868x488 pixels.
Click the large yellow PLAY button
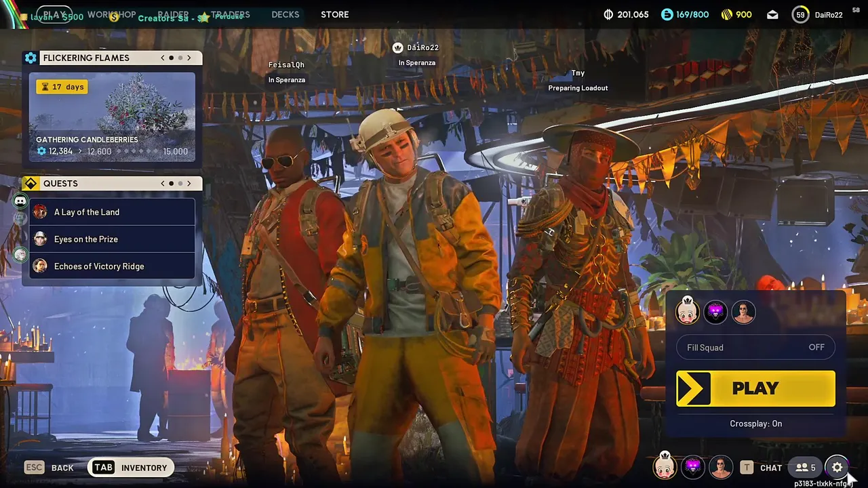point(755,388)
